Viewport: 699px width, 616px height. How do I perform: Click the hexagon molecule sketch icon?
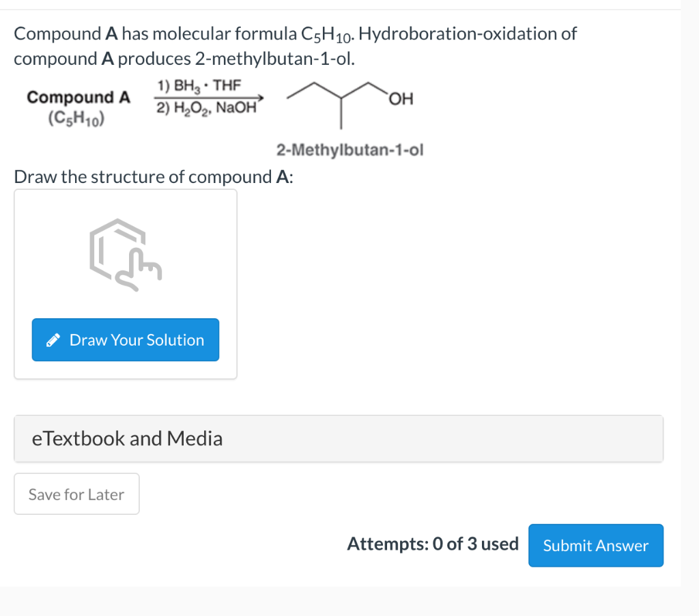(x=118, y=249)
